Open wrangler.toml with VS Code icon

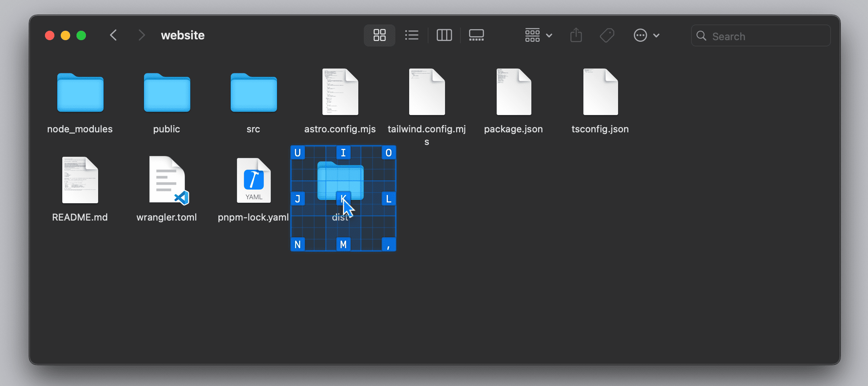point(166,180)
